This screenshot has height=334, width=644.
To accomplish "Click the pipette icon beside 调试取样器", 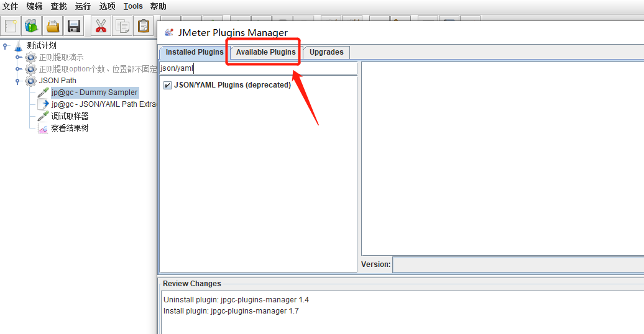I will click(x=43, y=116).
